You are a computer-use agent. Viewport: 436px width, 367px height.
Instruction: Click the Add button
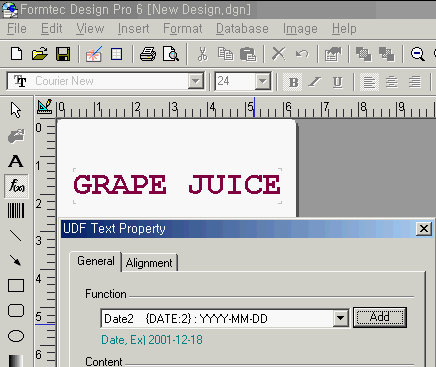point(380,317)
